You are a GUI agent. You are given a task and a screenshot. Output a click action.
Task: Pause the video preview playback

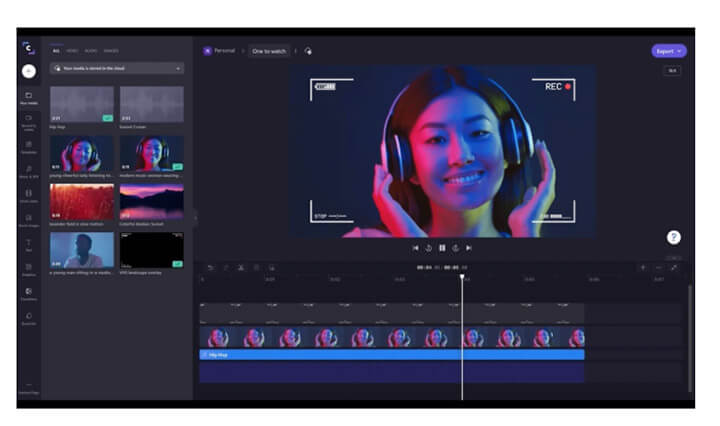tap(442, 247)
